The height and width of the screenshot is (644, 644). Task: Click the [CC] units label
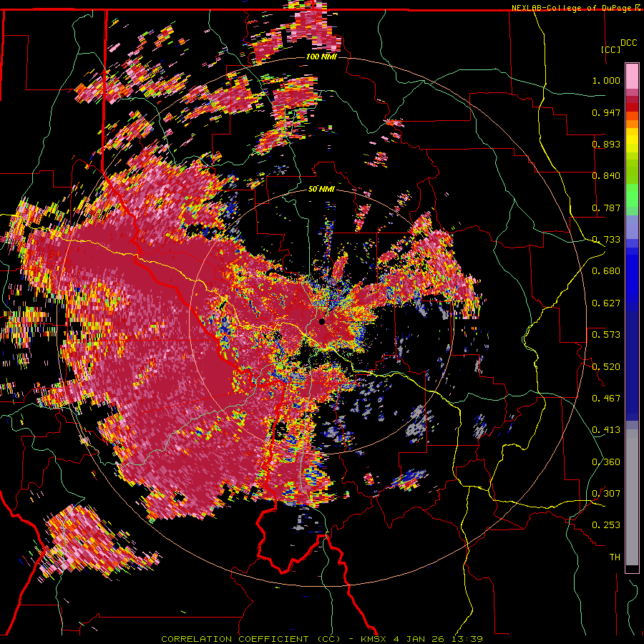coord(610,49)
